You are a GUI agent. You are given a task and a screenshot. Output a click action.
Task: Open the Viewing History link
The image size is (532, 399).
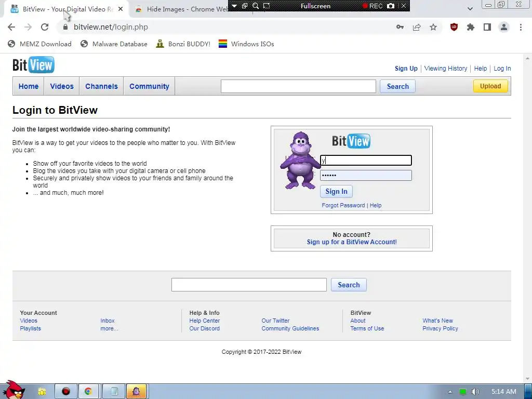coord(445,68)
